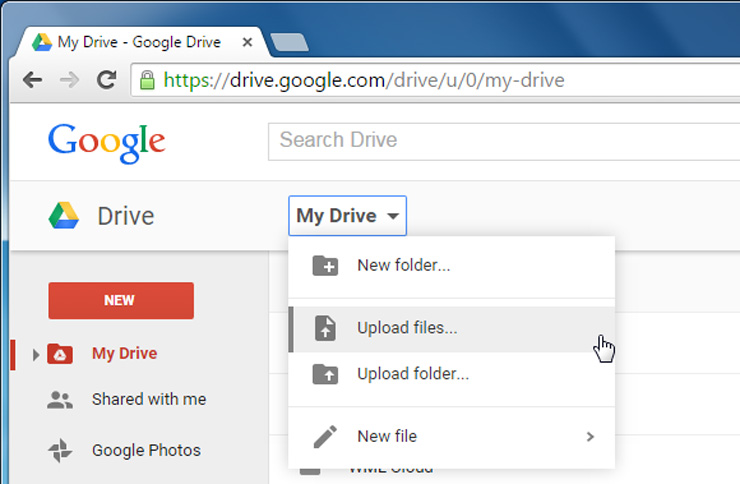
Task: Close the My Drive browser tab
Action: point(247,42)
